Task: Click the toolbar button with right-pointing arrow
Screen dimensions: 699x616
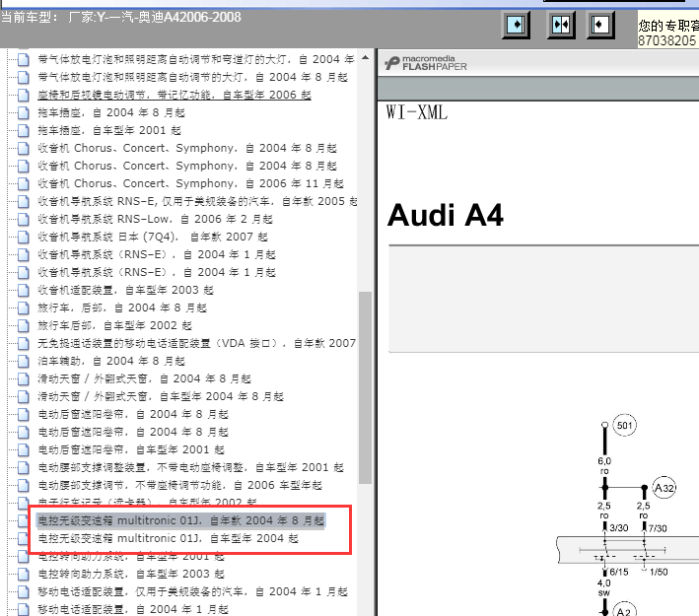Action: 516,25
